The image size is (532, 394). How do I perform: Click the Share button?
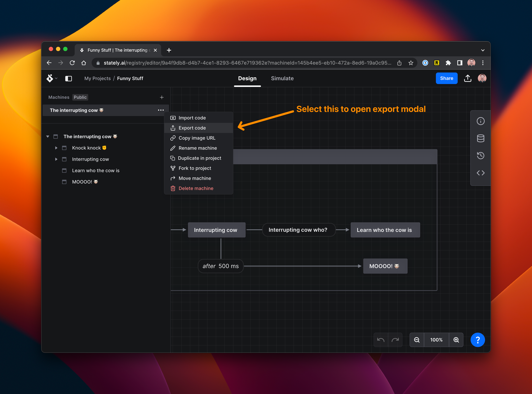pyautogui.click(x=446, y=78)
